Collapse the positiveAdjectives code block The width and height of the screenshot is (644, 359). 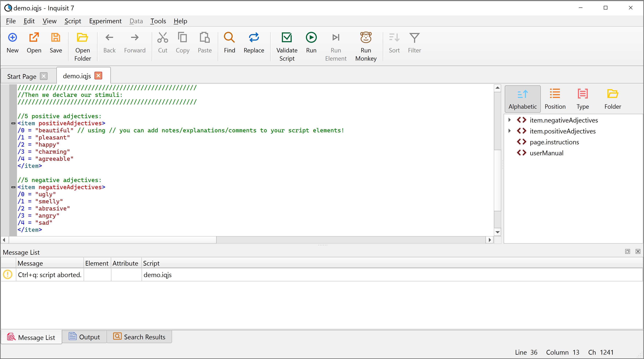click(13, 123)
